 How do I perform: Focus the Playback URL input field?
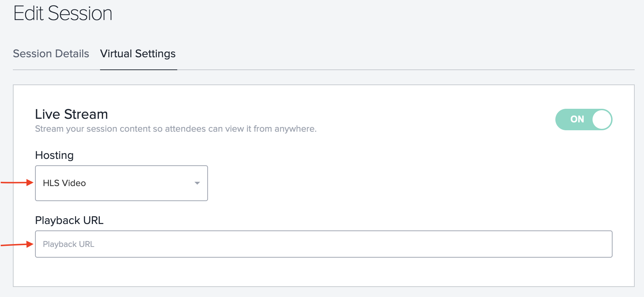coord(323,244)
